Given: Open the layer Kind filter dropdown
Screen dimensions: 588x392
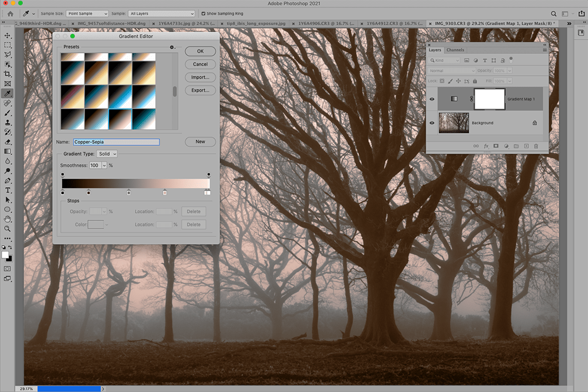Looking at the screenshot, I should pos(444,60).
